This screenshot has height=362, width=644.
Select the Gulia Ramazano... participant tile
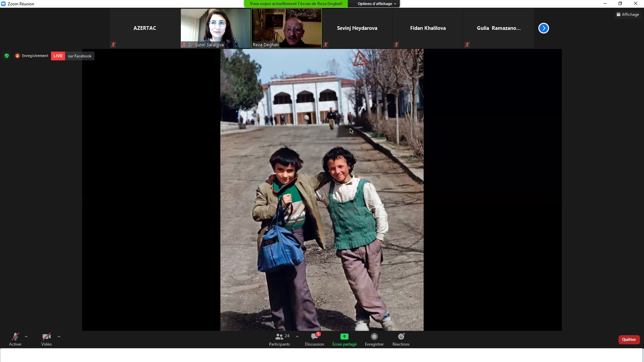coord(499,28)
